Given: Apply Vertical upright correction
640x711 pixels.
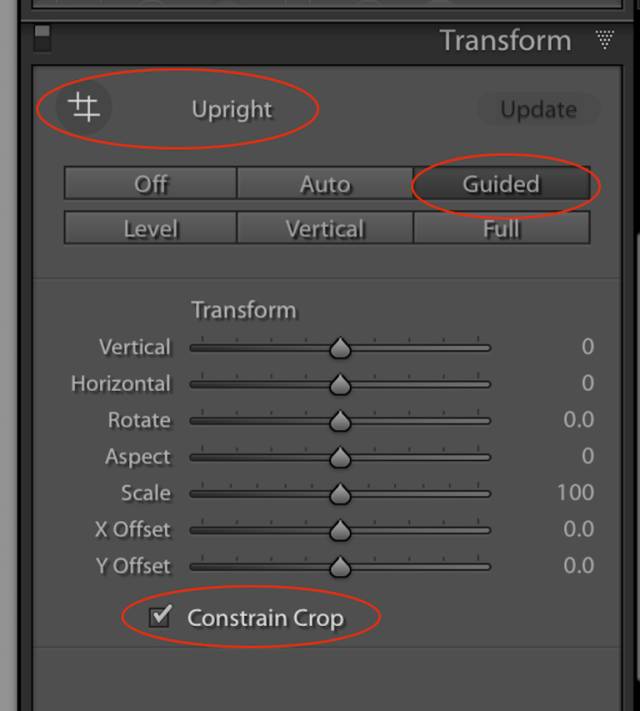Looking at the screenshot, I should click(325, 229).
